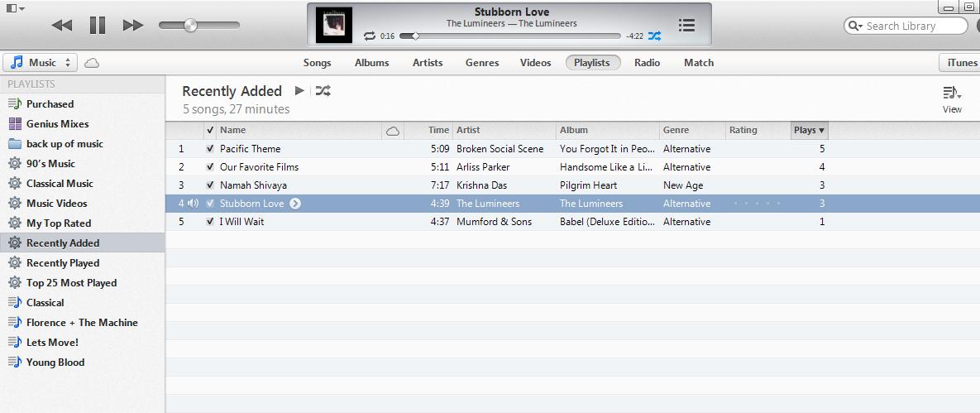980x413 pixels.
Task: Uncheck the Namah Shivaya song checkbox
Action: pyautogui.click(x=210, y=185)
